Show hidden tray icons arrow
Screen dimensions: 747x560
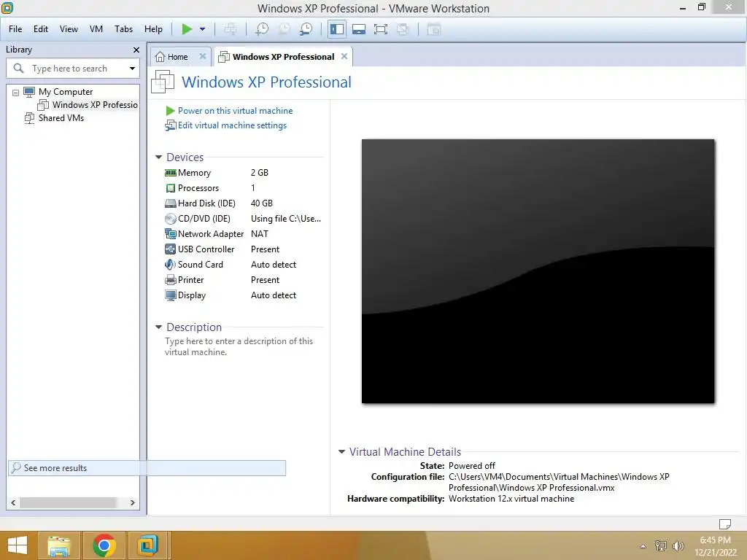pyautogui.click(x=643, y=547)
